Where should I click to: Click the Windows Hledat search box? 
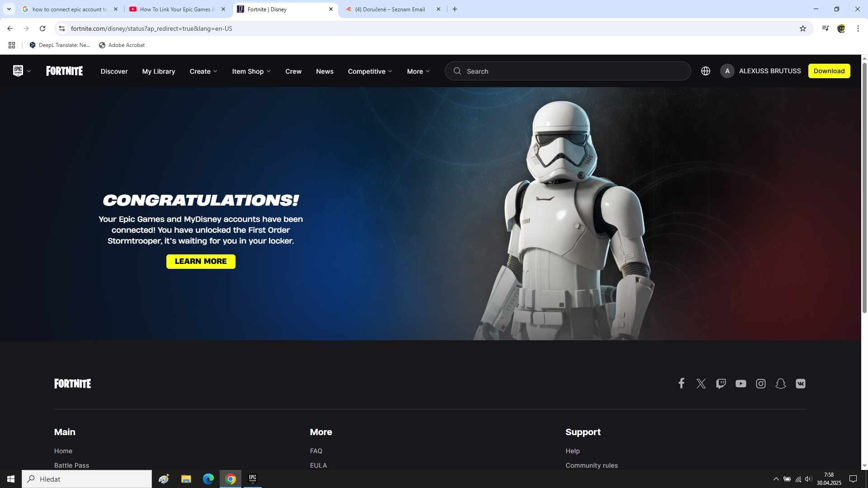click(87, 479)
